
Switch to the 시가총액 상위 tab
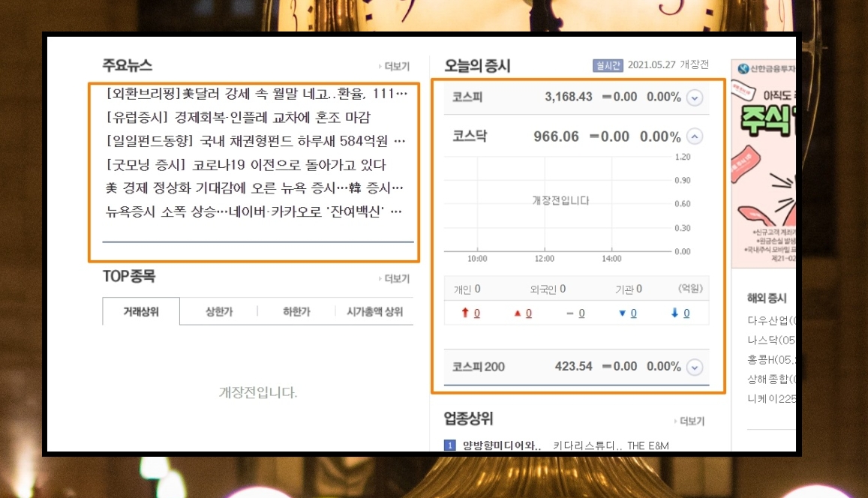pos(375,311)
